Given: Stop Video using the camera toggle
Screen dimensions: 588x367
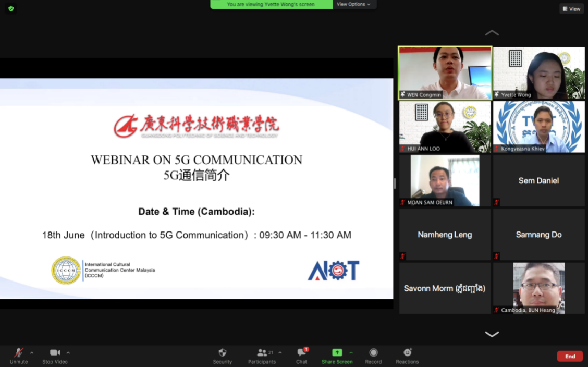Looking at the screenshot, I should coord(55,353).
